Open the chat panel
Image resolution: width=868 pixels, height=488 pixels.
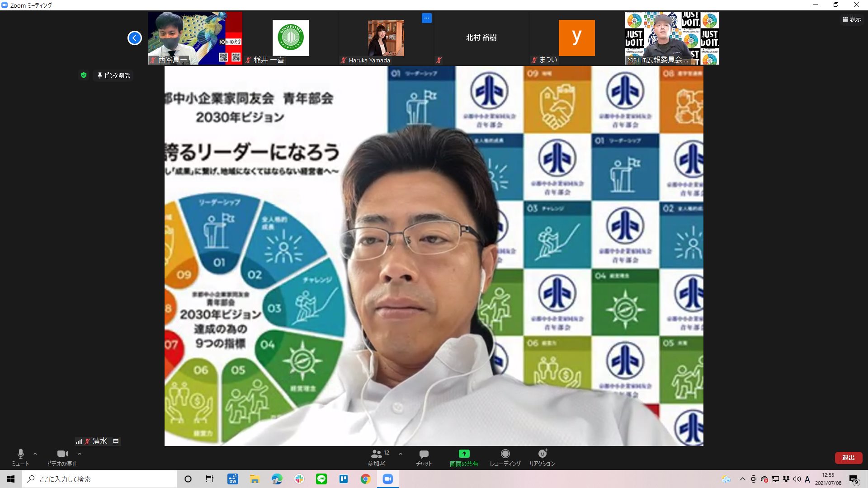point(424,457)
